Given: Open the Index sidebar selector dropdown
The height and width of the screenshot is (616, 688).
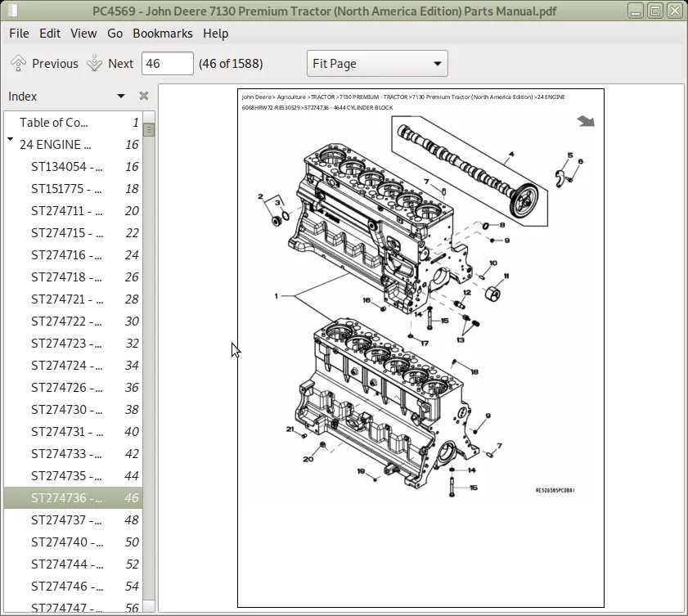Looking at the screenshot, I should coord(121,96).
